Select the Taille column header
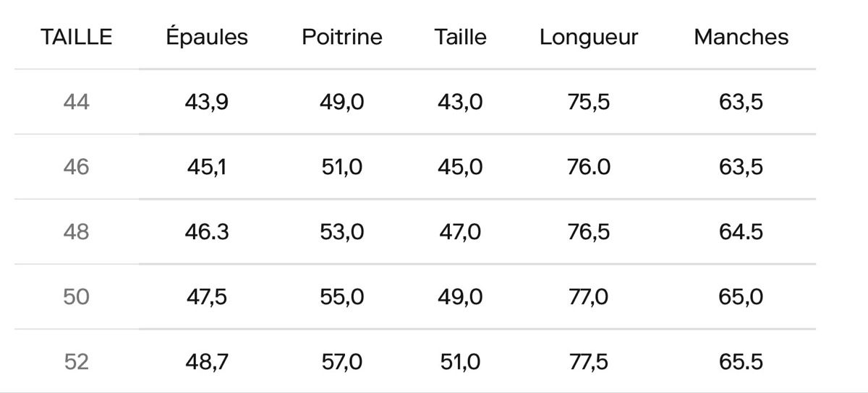Screen dimensions: 868x393 pyautogui.click(x=461, y=37)
